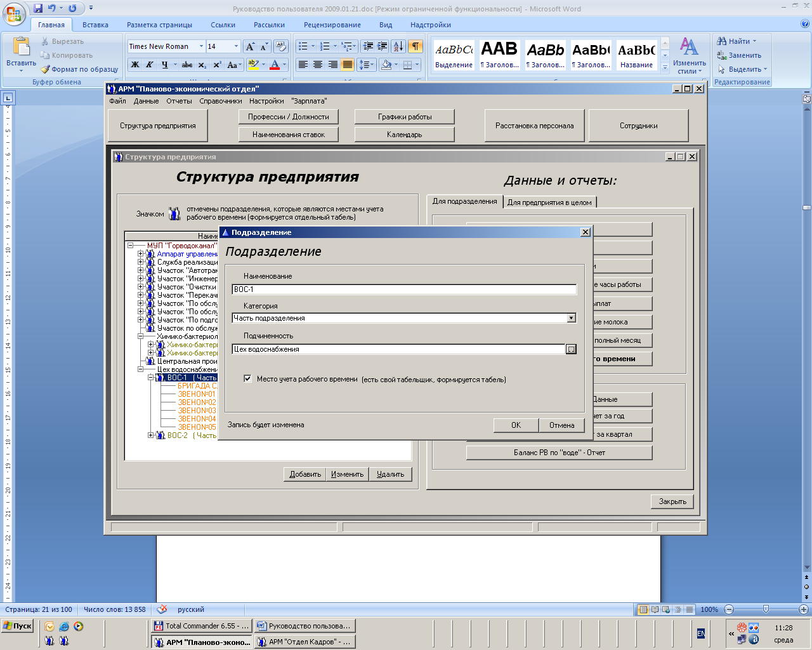The height and width of the screenshot is (650, 812).
Task: Click the Наименование input field
Action: 404,289
